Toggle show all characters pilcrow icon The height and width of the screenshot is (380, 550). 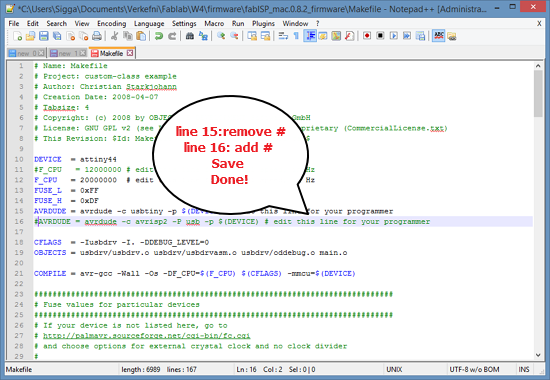(296, 36)
